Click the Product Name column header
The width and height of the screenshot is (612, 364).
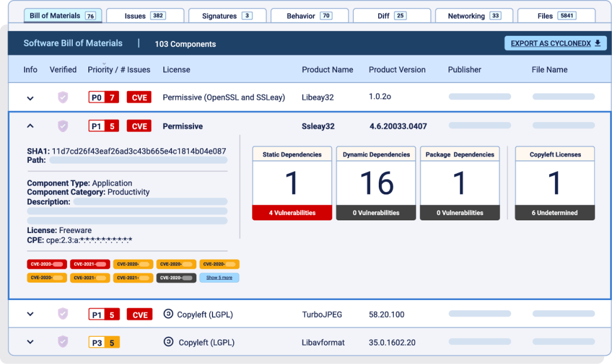(327, 69)
